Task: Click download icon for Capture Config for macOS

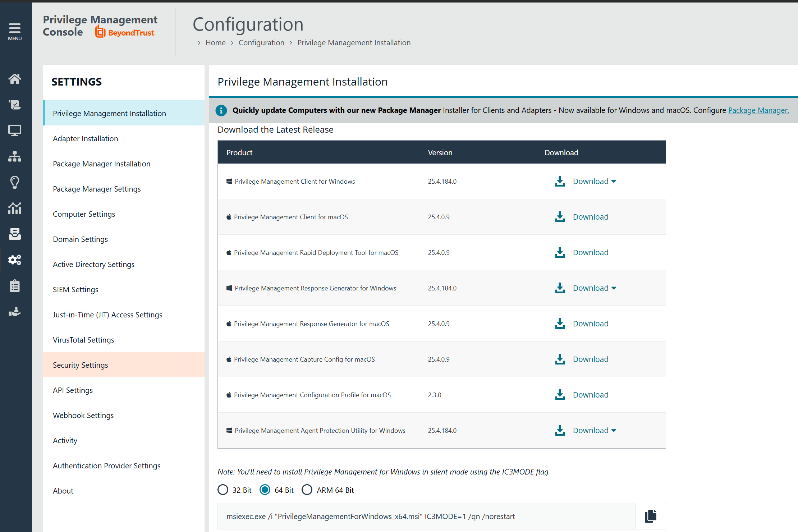Action: click(x=560, y=359)
